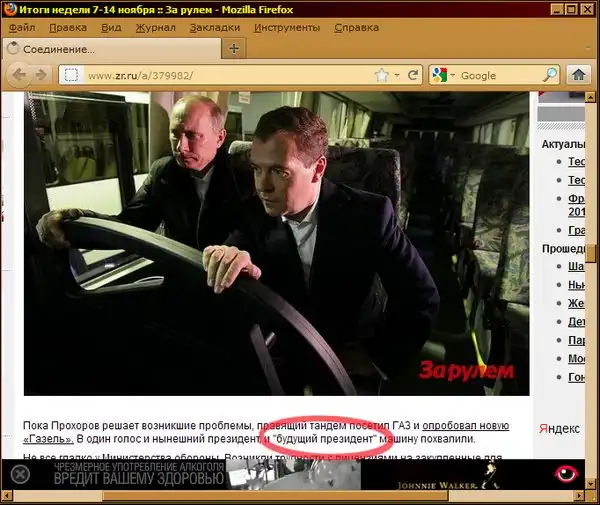Close the alcohol warning ad banner
Screen dimensions: 600x505
click(x=19, y=474)
